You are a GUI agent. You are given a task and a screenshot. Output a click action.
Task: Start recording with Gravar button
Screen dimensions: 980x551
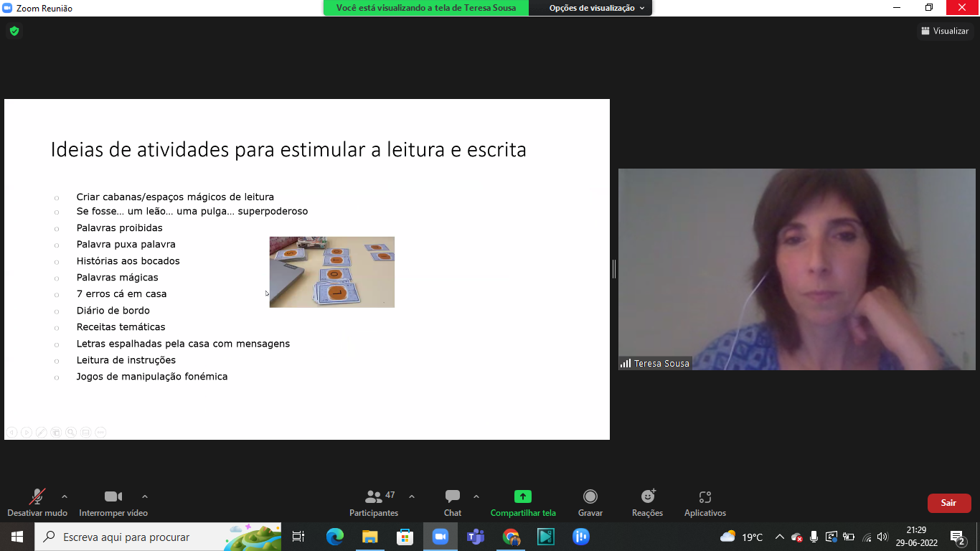pos(590,502)
